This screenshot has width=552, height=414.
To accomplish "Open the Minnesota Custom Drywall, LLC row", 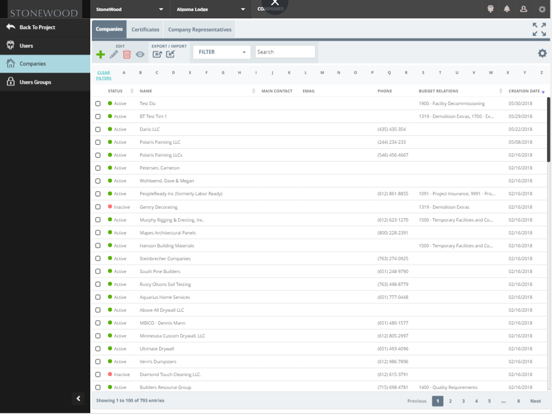I will (x=320, y=336).
